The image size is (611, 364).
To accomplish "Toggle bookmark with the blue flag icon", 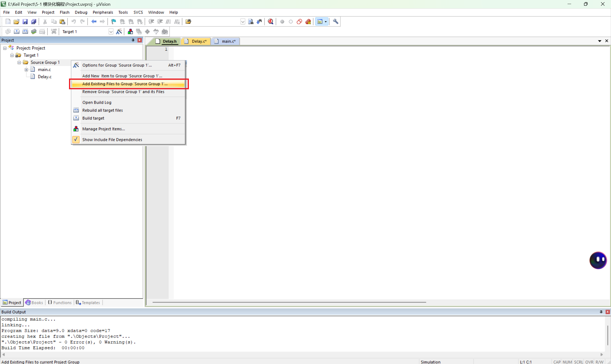I will [113, 21].
